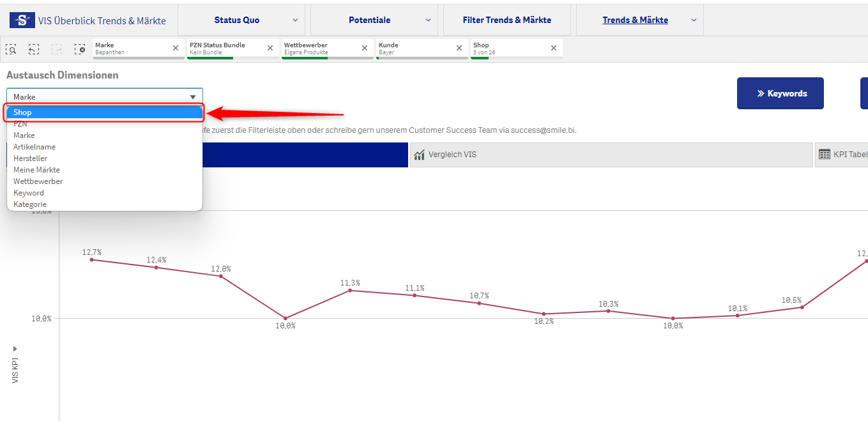868x421 pixels.
Task: Expand the VIS KPI axis arrow
Action: [x=15, y=349]
